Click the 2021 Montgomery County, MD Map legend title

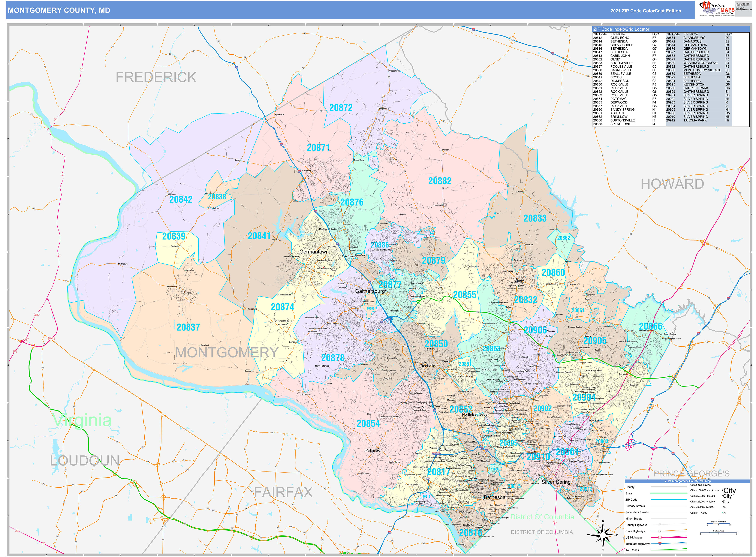pos(687,481)
